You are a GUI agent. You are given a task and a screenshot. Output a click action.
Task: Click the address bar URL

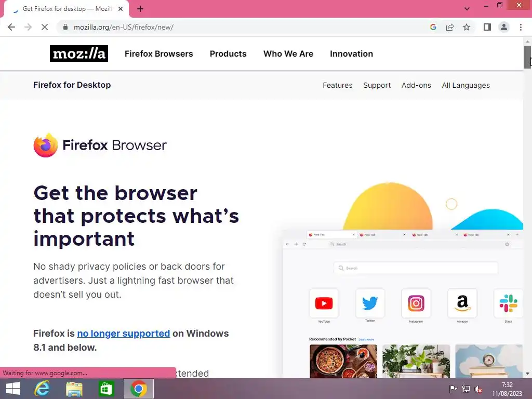coord(124,27)
